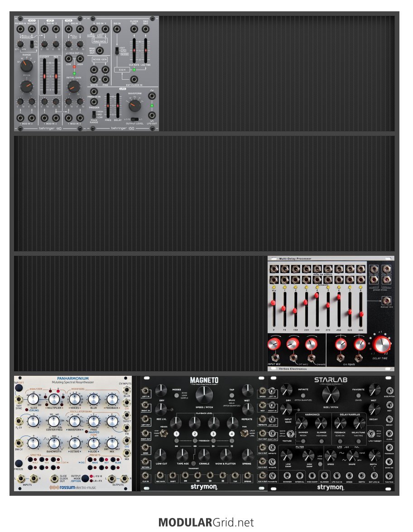
Task: Click the LFO OUT jack on Behringer 150
Action: 152,115
